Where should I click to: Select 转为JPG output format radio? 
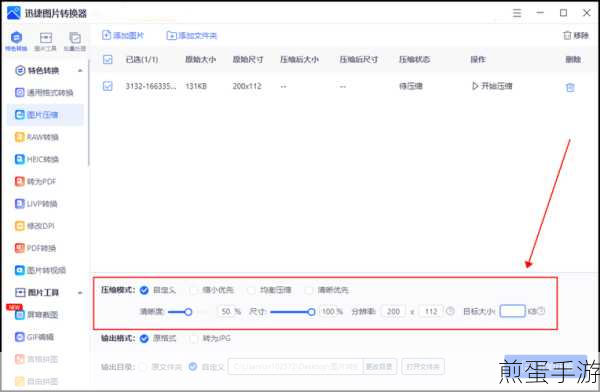(x=194, y=338)
